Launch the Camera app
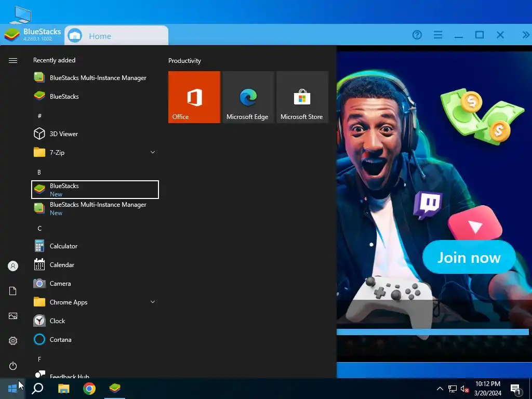 tap(95, 283)
